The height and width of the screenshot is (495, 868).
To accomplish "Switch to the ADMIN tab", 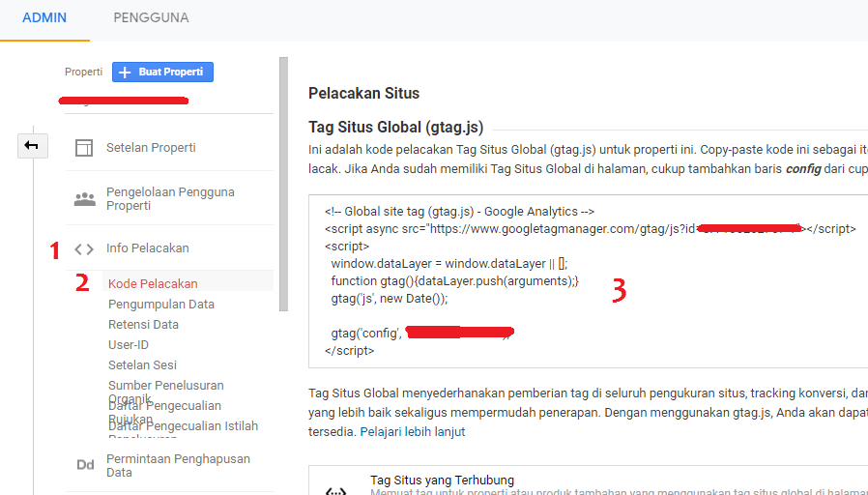I will click(x=44, y=17).
